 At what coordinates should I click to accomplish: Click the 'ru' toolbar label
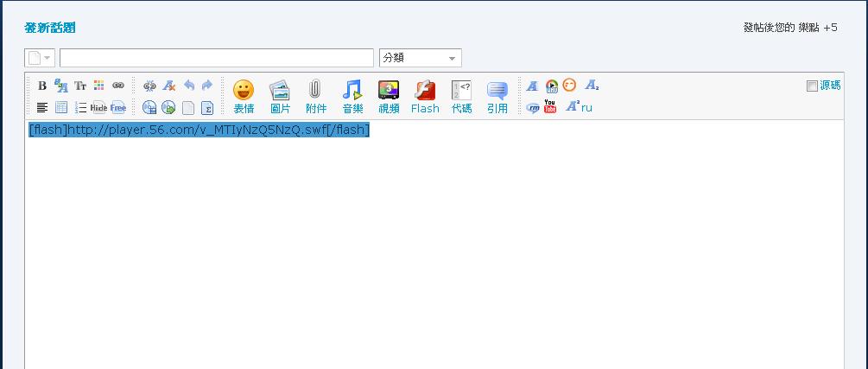[x=586, y=107]
